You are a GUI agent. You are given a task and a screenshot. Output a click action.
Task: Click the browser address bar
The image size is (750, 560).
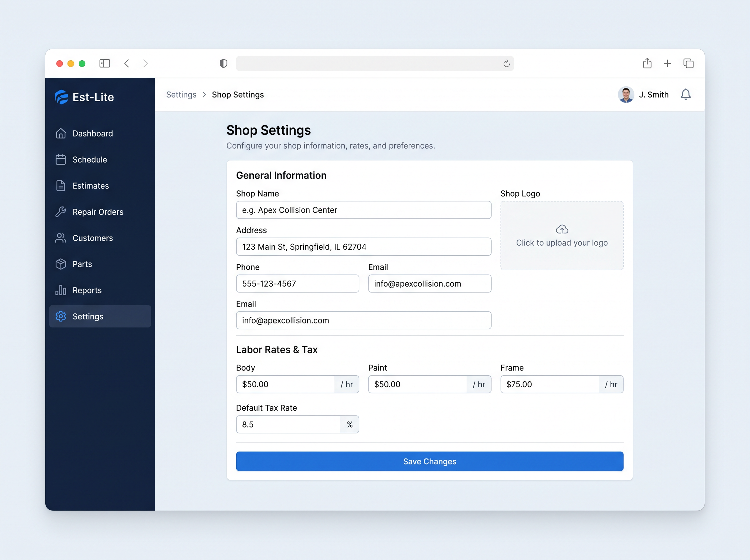click(x=375, y=63)
